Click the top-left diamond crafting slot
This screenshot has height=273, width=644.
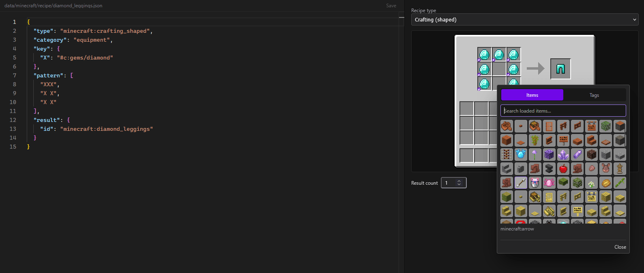pos(485,54)
